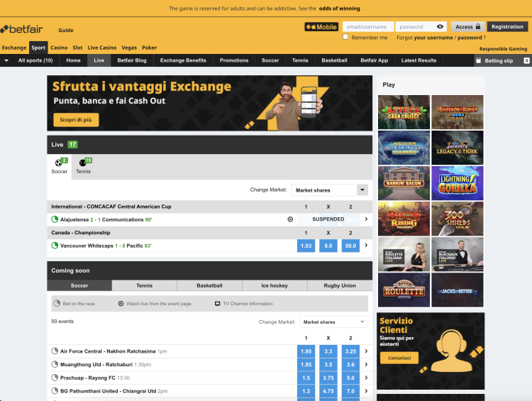This screenshot has height=401, width=532.
Task: Click the Betfair logo
Action: 22,29
